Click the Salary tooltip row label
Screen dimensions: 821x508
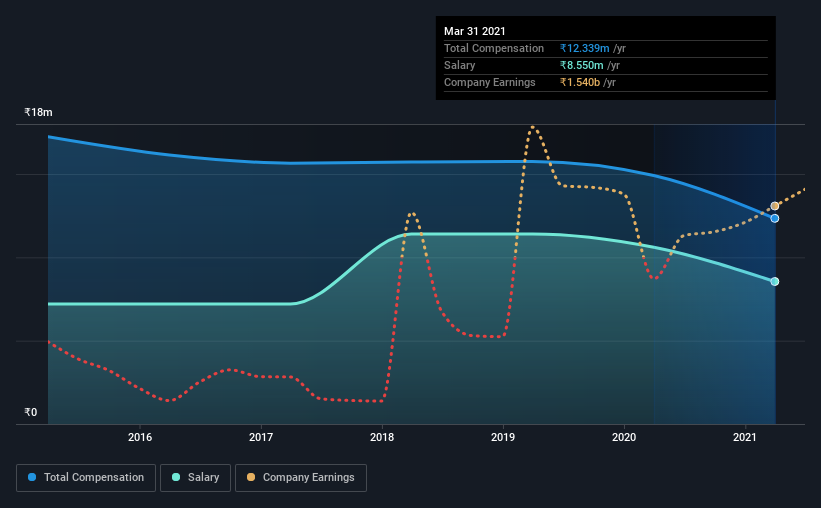pos(460,65)
